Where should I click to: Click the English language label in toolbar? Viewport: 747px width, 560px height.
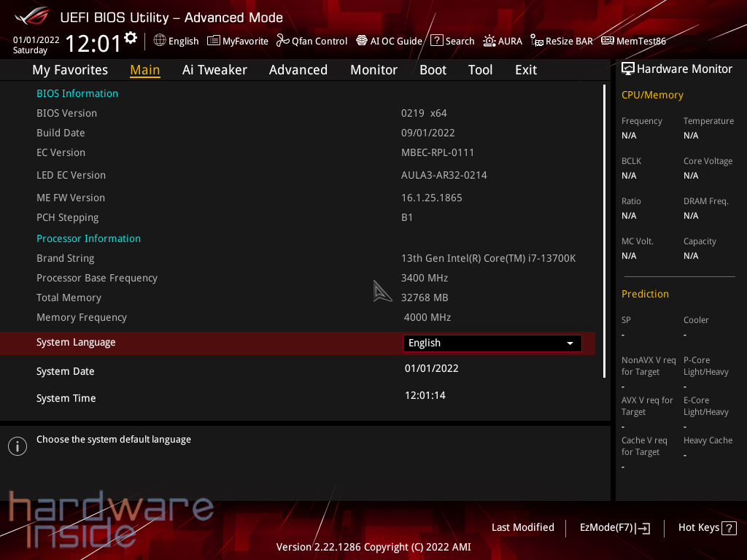coord(183,42)
